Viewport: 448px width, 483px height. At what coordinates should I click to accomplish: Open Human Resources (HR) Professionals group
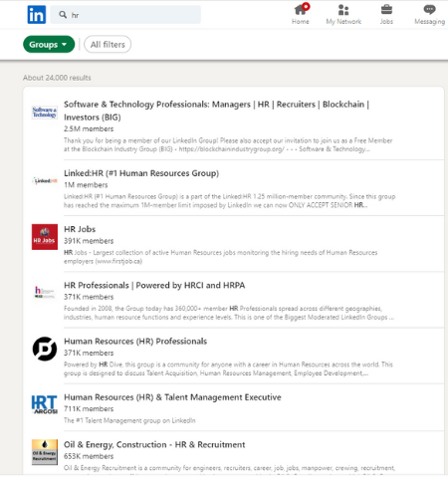tap(135, 342)
